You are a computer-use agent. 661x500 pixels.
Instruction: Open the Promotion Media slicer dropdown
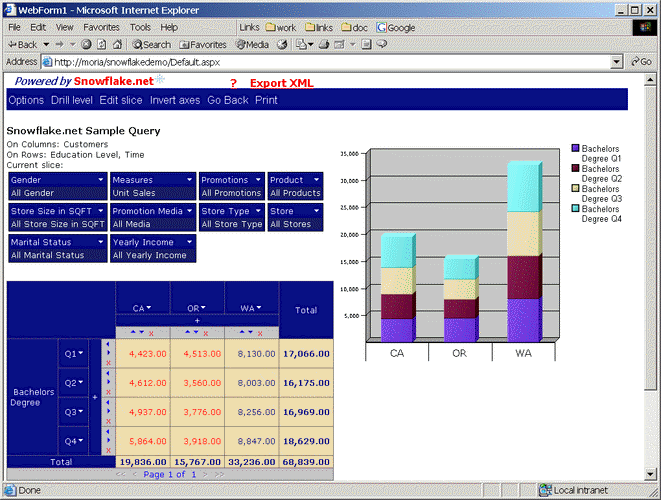[x=190, y=211]
